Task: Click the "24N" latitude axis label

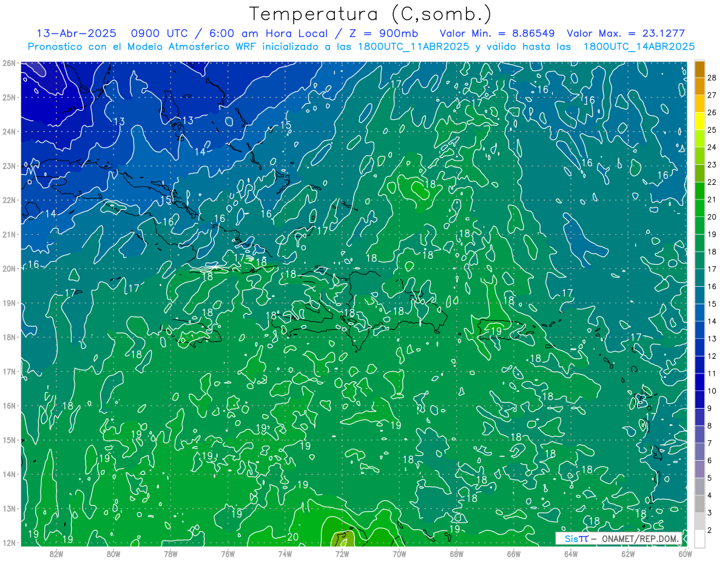Action: tap(9, 132)
